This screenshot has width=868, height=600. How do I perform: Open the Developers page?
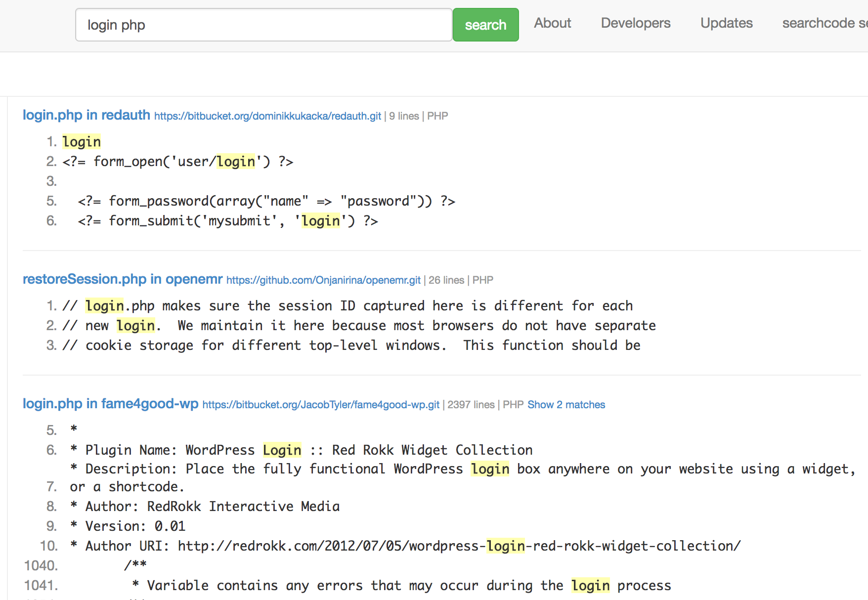pos(635,23)
